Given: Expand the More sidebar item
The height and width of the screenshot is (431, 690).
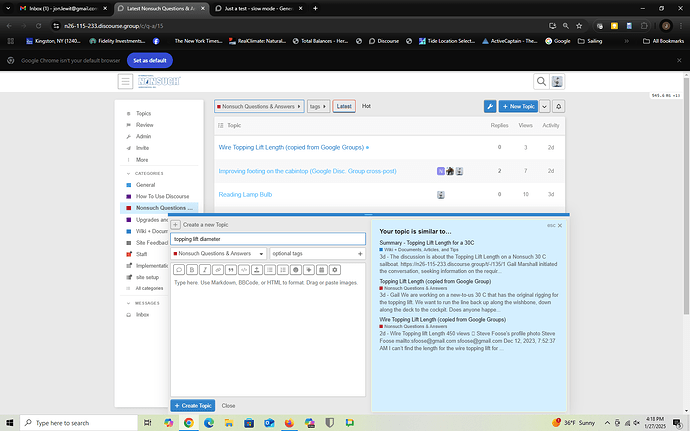Looking at the screenshot, I should pos(142,160).
